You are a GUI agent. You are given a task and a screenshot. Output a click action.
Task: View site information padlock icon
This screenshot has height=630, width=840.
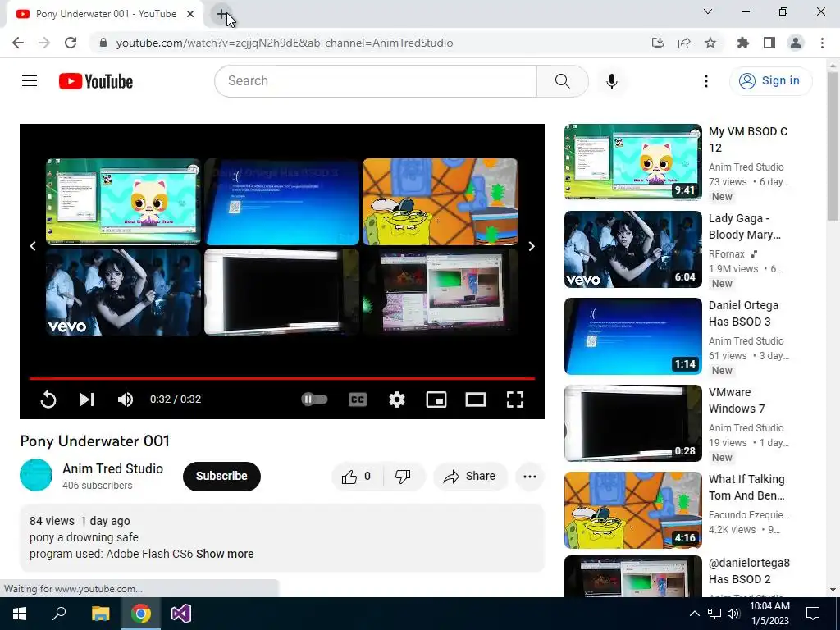103,43
